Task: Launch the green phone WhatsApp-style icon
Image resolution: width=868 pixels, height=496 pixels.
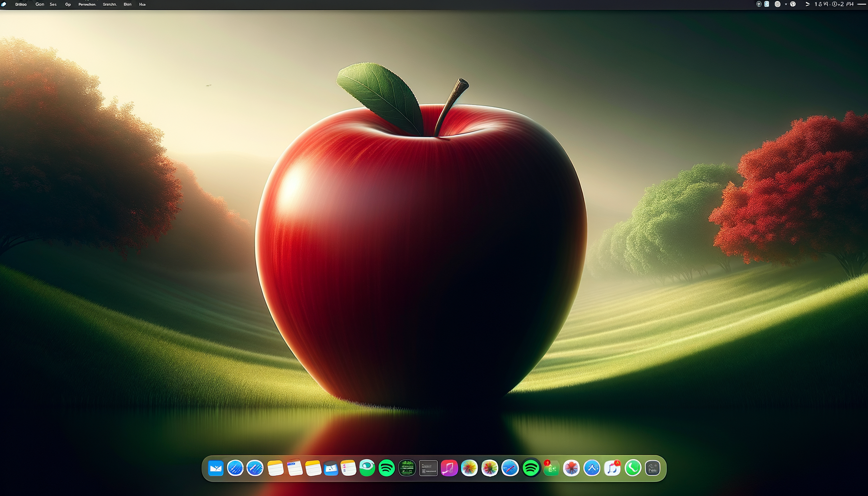Action: (x=633, y=468)
